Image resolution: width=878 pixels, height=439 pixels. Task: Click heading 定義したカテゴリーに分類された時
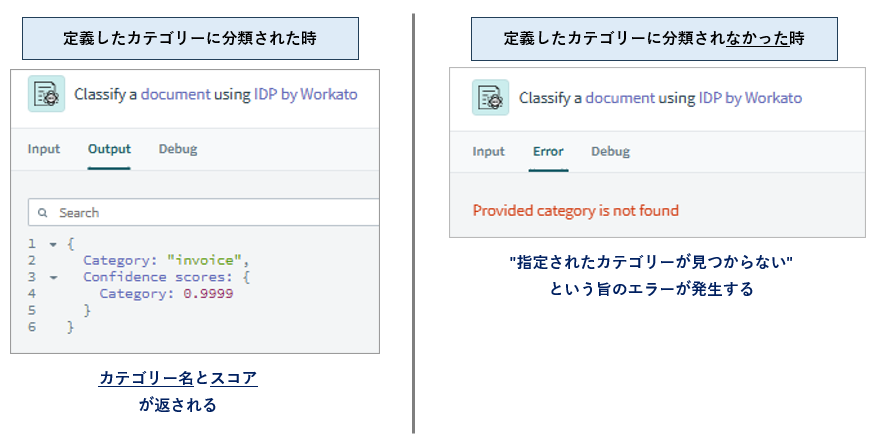pos(190,39)
